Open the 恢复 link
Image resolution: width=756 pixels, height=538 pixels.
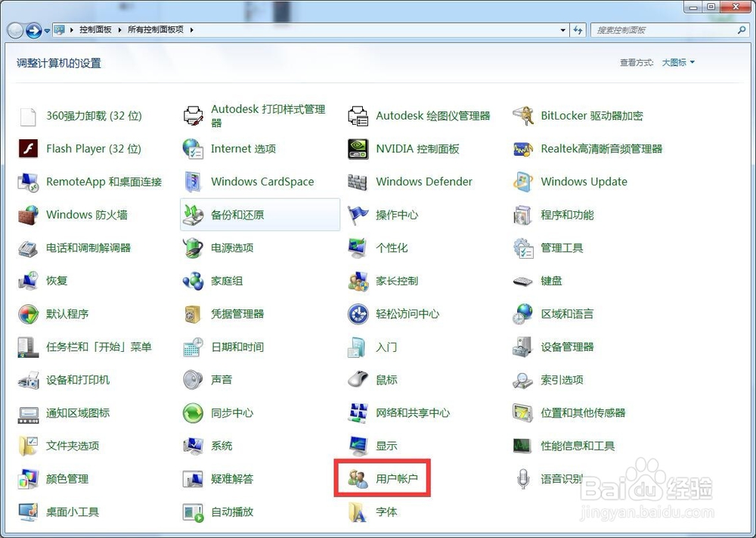tap(57, 281)
